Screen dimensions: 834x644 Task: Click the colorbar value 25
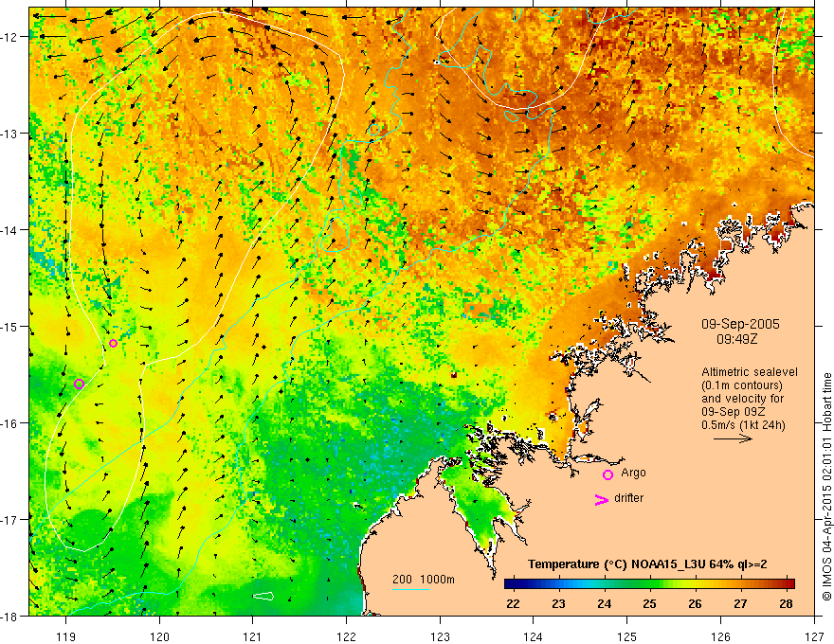click(x=649, y=604)
